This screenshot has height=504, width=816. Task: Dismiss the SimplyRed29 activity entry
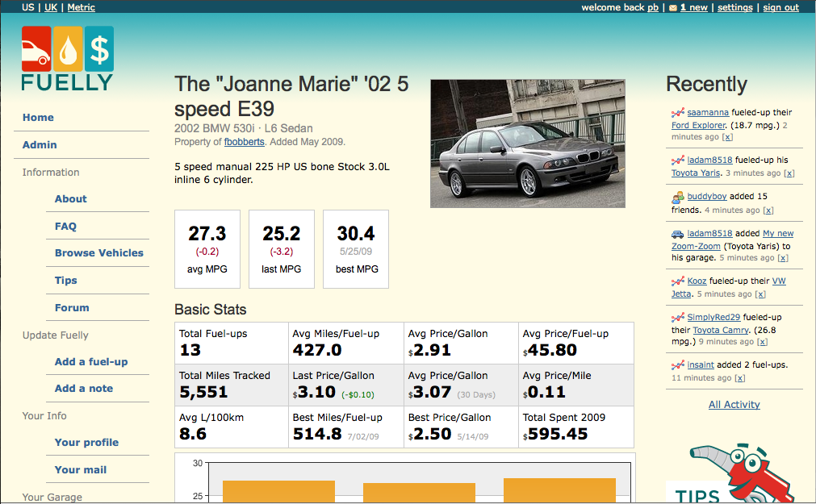pyautogui.click(x=762, y=342)
